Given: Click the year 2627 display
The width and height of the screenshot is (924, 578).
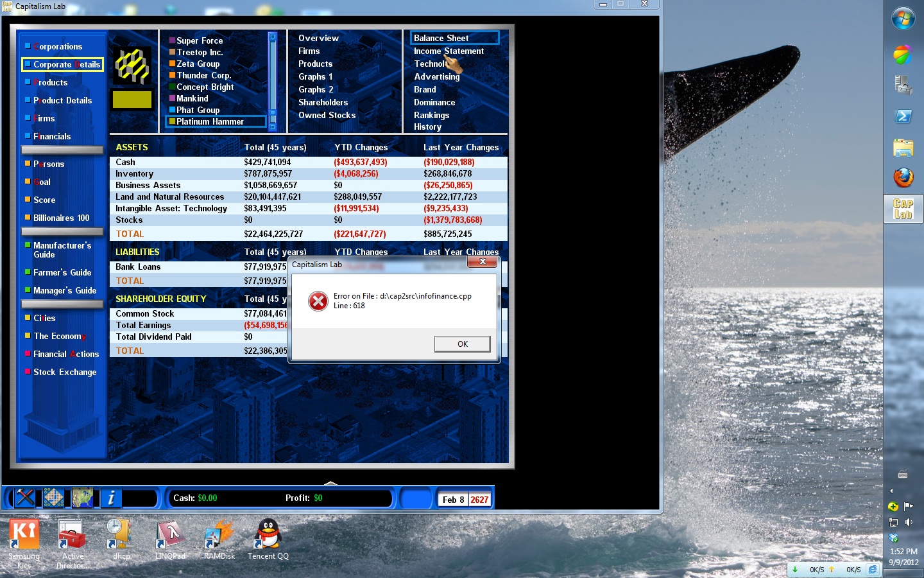Looking at the screenshot, I should [x=479, y=500].
